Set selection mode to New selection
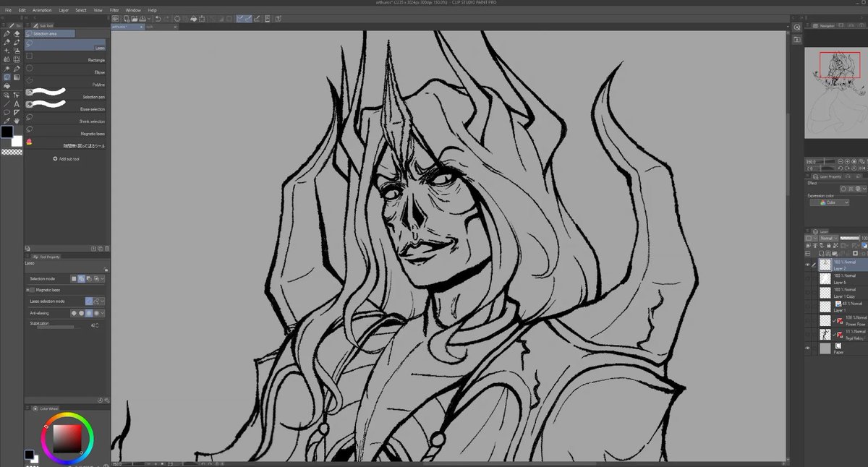Image resolution: width=868 pixels, height=467 pixels. click(74, 278)
